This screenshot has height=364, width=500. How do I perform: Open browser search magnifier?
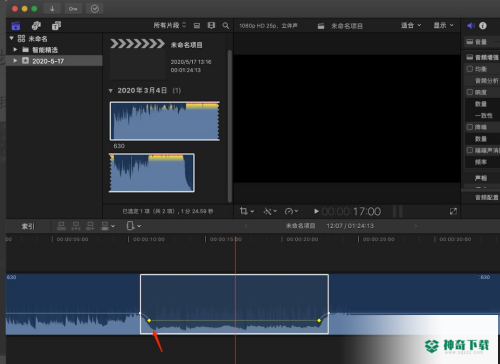pyautogui.click(x=226, y=25)
